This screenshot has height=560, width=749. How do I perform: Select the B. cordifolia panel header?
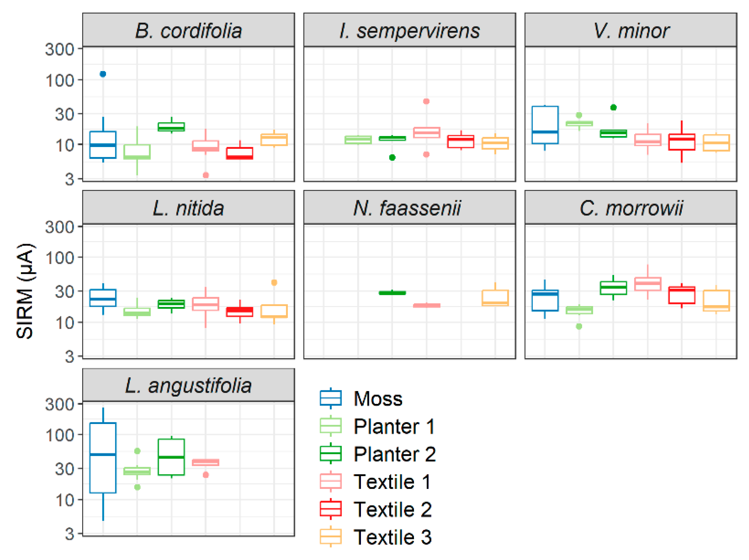click(x=188, y=31)
